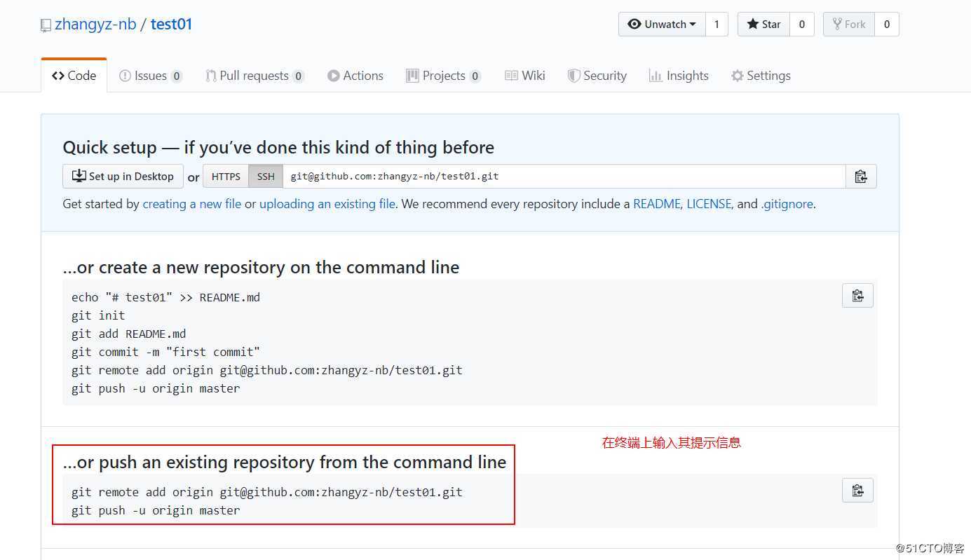Star the test01 repository
971x560 pixels.
(x=763, y=25)
